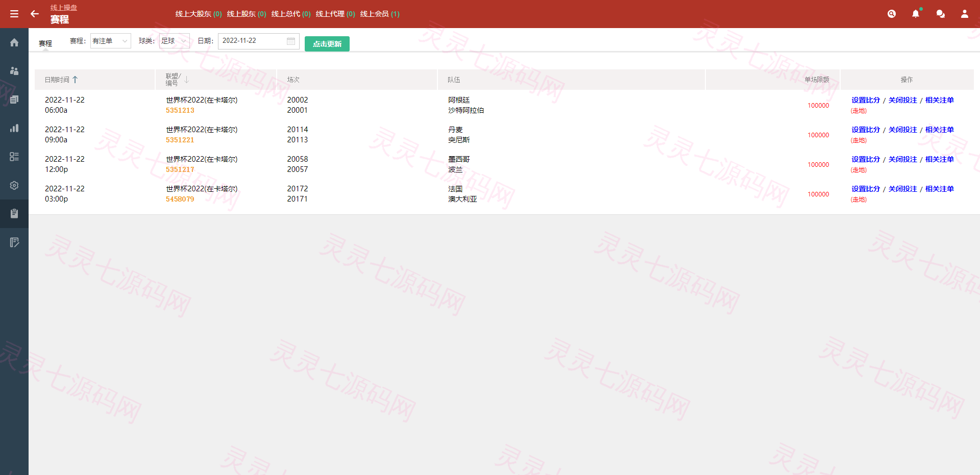This screenshot has height=475, width=980.
Task: Open 相关注单 for 法国 match
Action: [x=939, y=189]
